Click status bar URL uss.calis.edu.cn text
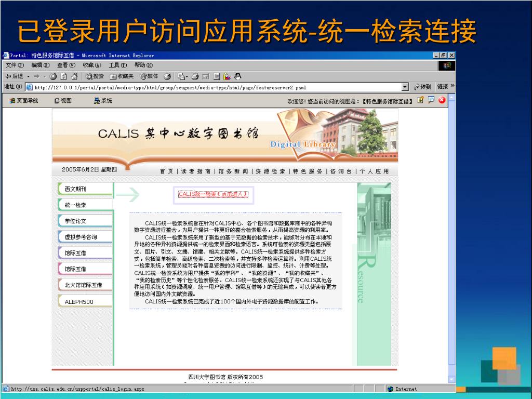 [78, 389]
